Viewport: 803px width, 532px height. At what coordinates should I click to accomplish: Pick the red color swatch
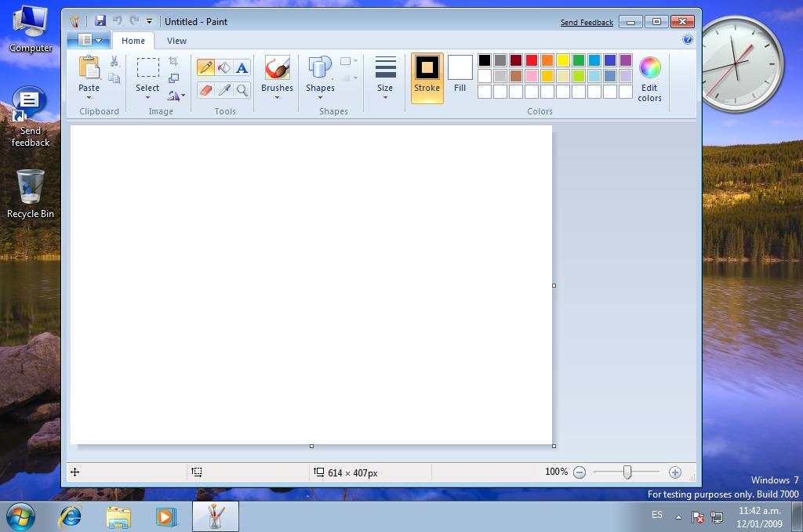pyautogui.click(x=532, y=60)
